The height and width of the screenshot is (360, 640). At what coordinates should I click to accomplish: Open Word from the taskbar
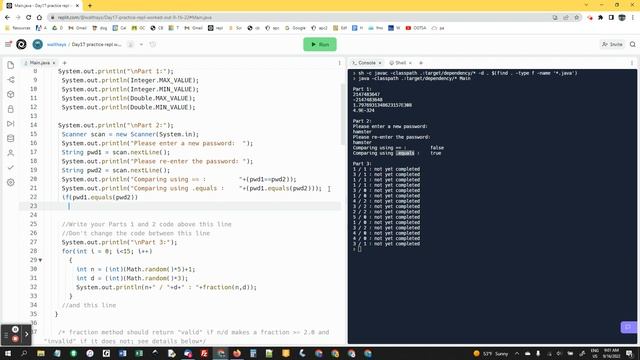(x=122, y=353)
